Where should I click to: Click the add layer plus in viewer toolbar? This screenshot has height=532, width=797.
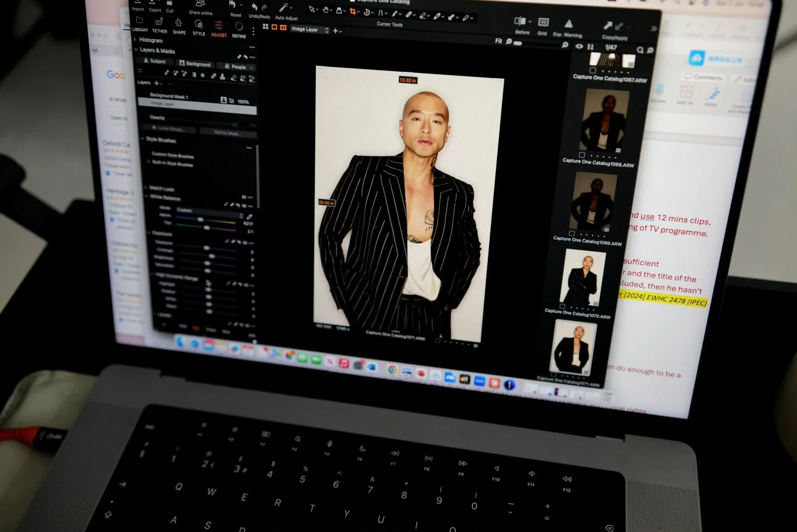[x=335, y=31]
